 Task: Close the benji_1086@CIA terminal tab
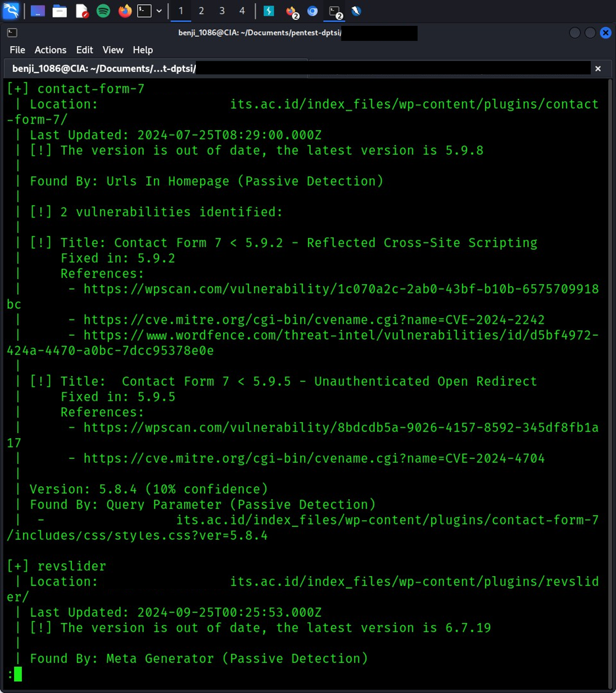[x=598, y=68]
